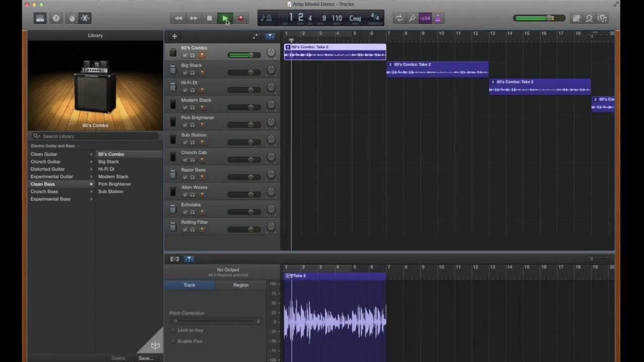Adjust the 60's Combo track volume slider

(244, 55)
